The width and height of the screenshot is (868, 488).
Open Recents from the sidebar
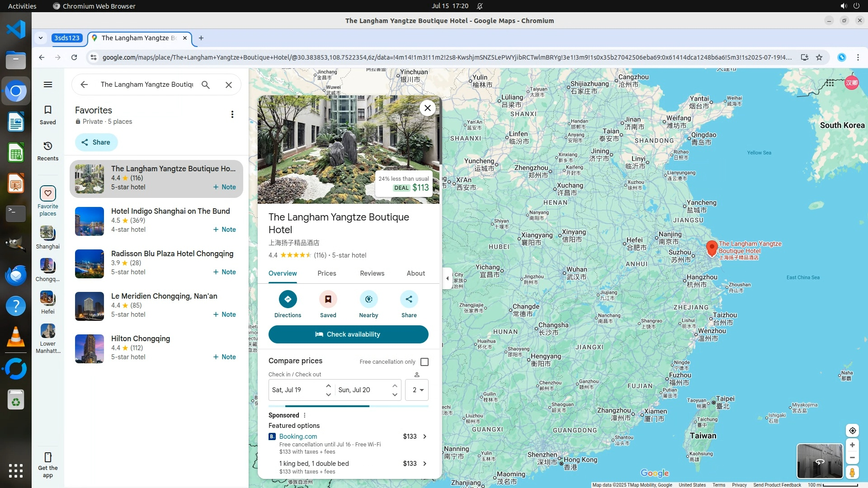pyautogui.click(x=48, y=151)
